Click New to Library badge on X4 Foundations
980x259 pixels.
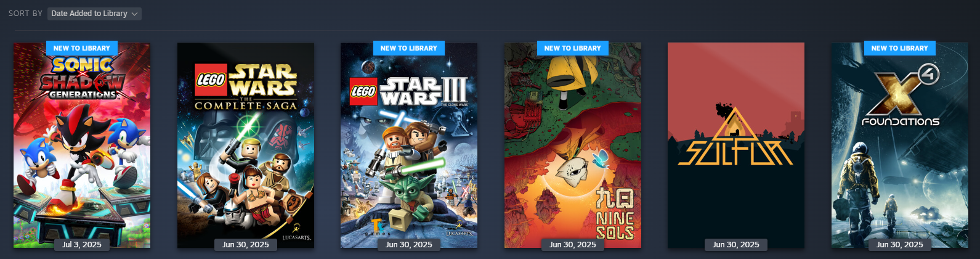(900, 48)
